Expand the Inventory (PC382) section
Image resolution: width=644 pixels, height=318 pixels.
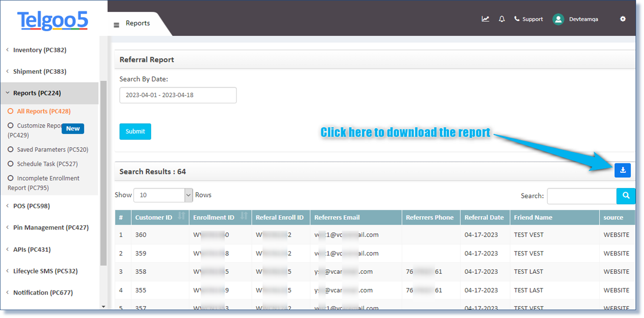click(39, 50)
